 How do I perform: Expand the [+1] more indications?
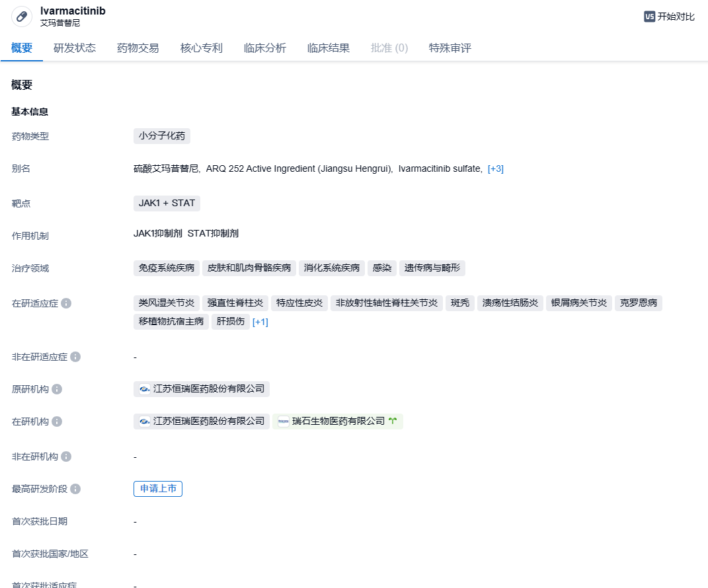point(260,322)
